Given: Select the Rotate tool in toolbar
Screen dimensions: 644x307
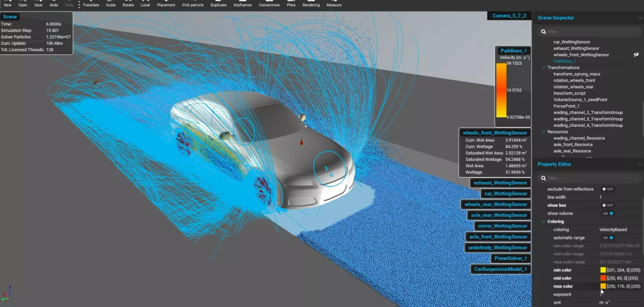Looking at the screenshot, I should coord(128,4).
